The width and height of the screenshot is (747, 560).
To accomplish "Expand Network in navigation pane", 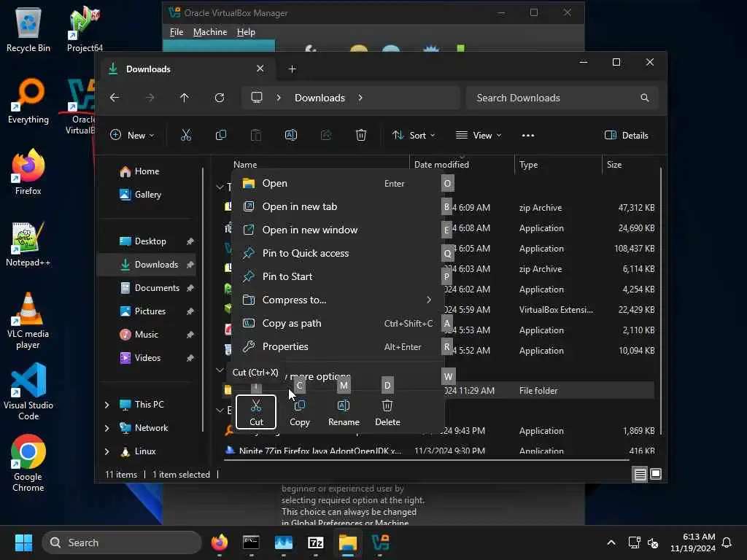I will tap(107, 428).
